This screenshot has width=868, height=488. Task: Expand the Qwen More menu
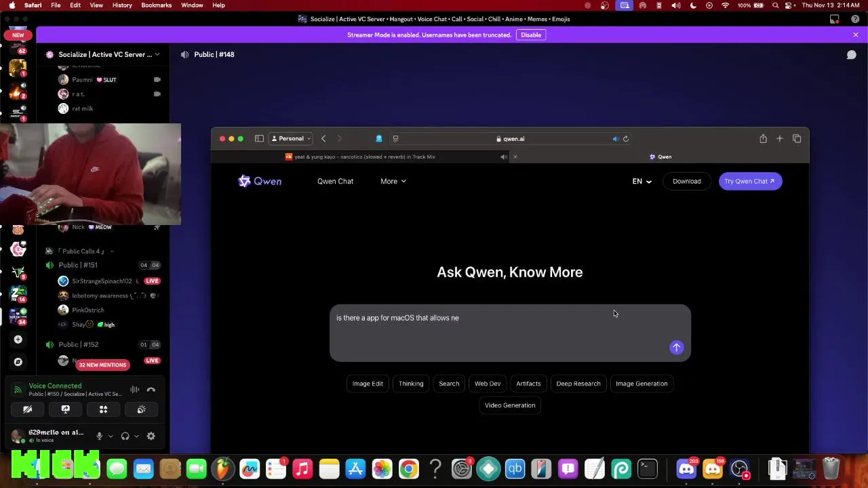tap(393, 181)
